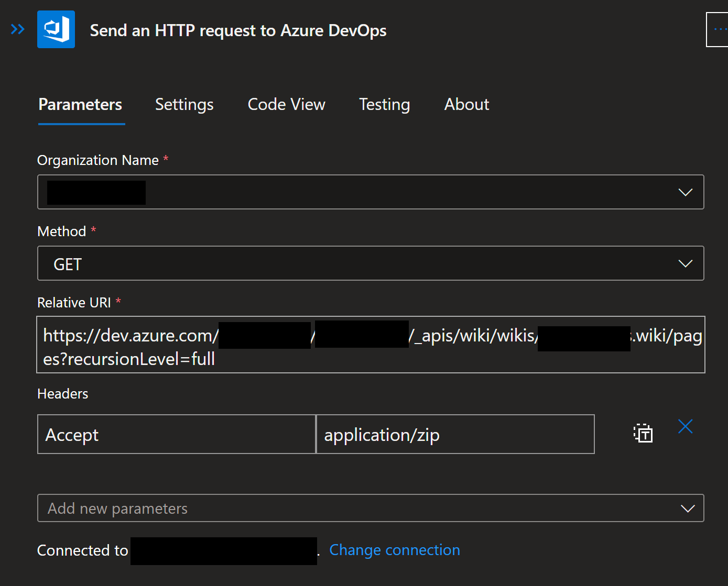
Task: Expand the Organization Name chevron arrow
Action: click(x=685, y=192)
